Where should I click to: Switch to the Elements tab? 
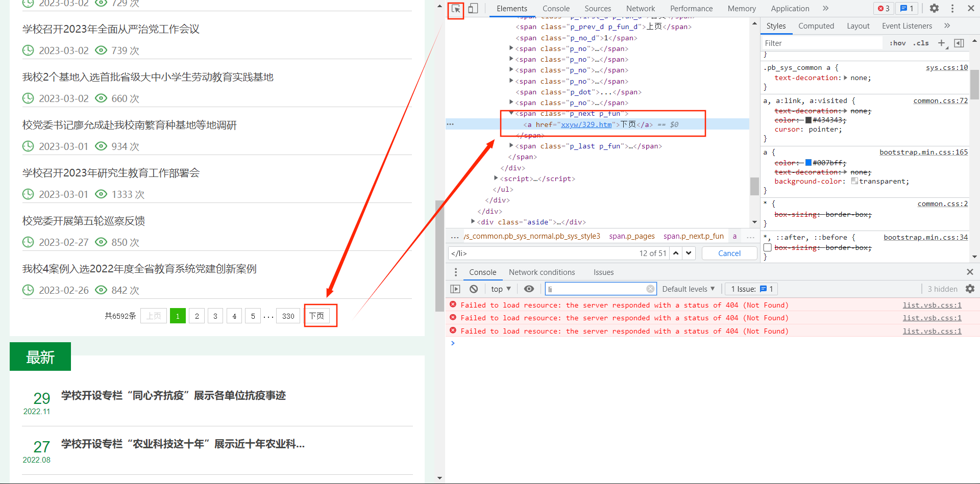tap(512, 9)
